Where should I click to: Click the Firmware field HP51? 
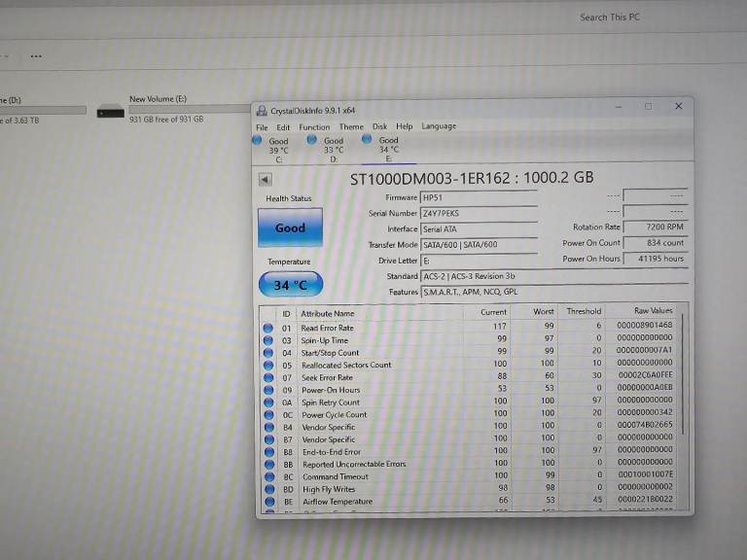[x=479, y=197]
